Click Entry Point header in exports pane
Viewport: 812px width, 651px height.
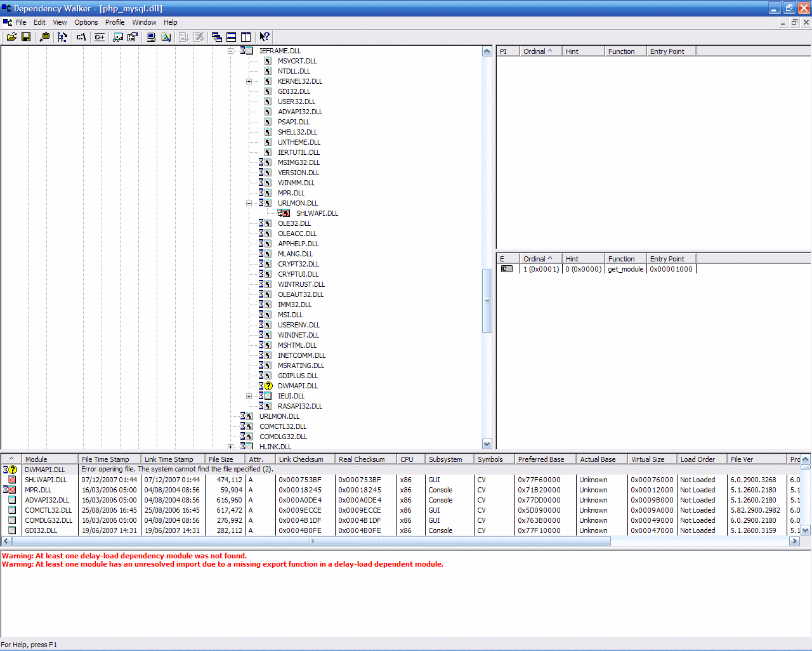[x=671, y=259]
